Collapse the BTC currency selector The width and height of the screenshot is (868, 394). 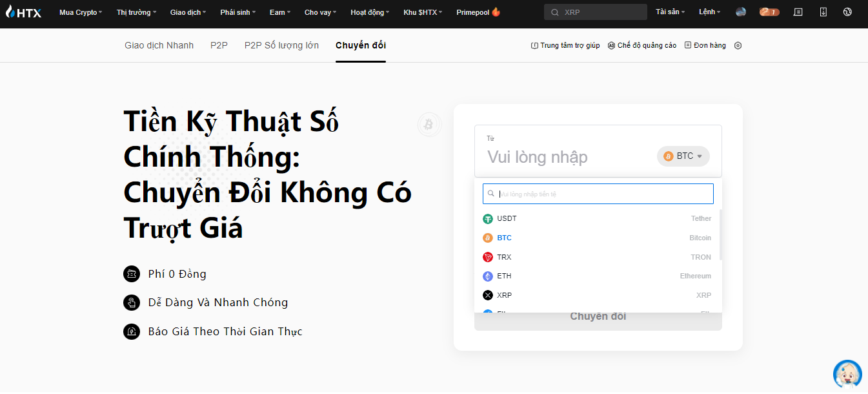click(683, 156)
